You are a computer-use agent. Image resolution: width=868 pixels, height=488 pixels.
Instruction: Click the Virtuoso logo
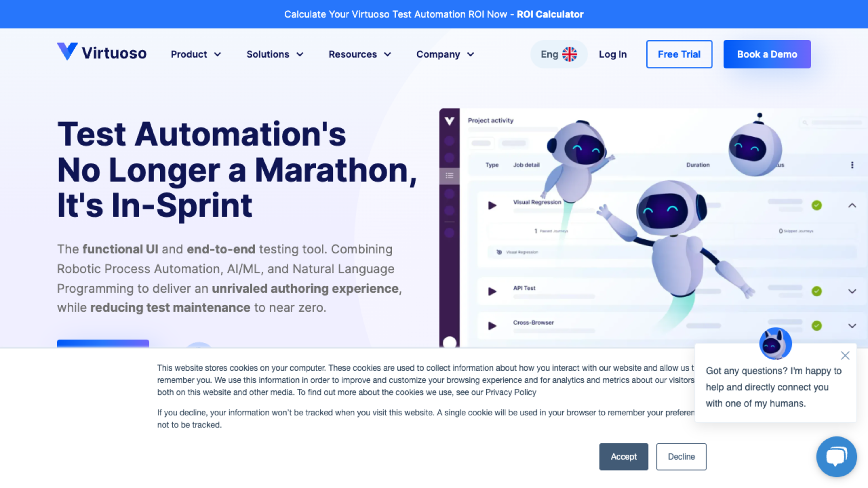pos(101,53)
